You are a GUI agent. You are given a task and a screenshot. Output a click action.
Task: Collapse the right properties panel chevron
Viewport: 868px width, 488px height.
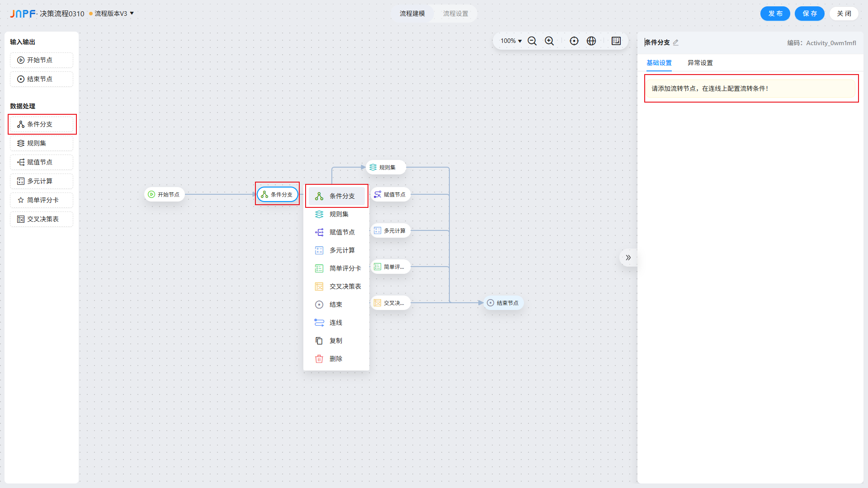pos(628,258)
